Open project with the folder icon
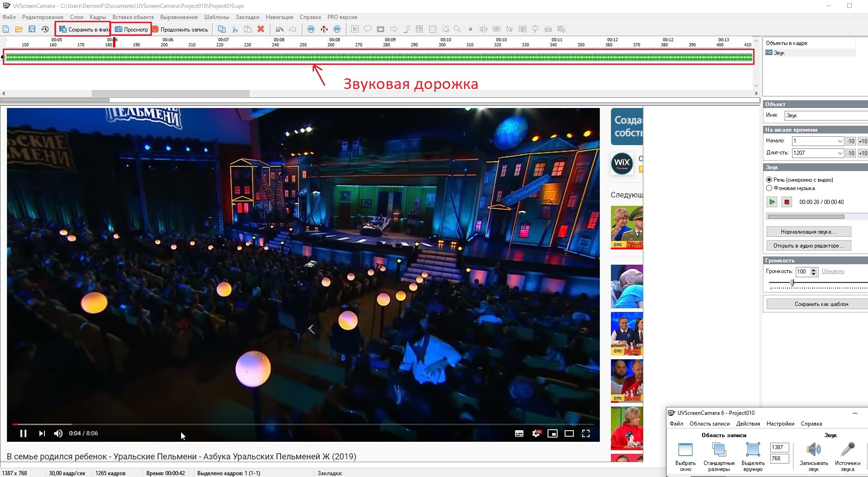 coord(19,29)
